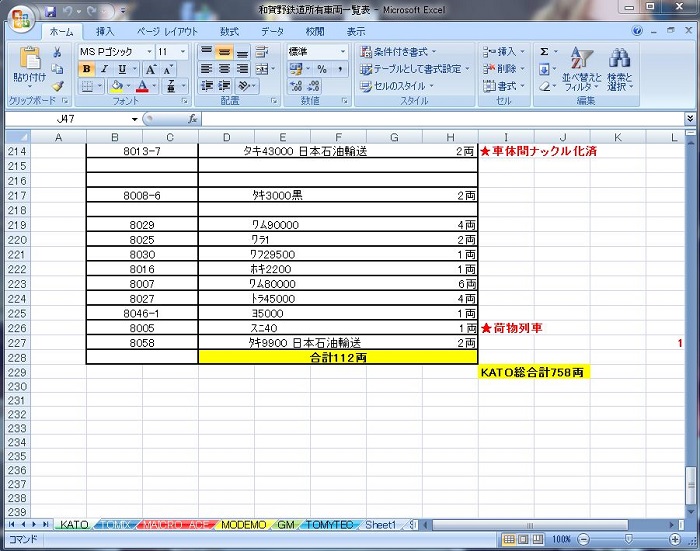
Task: Click the zoom out minus button
Action: 583,539
